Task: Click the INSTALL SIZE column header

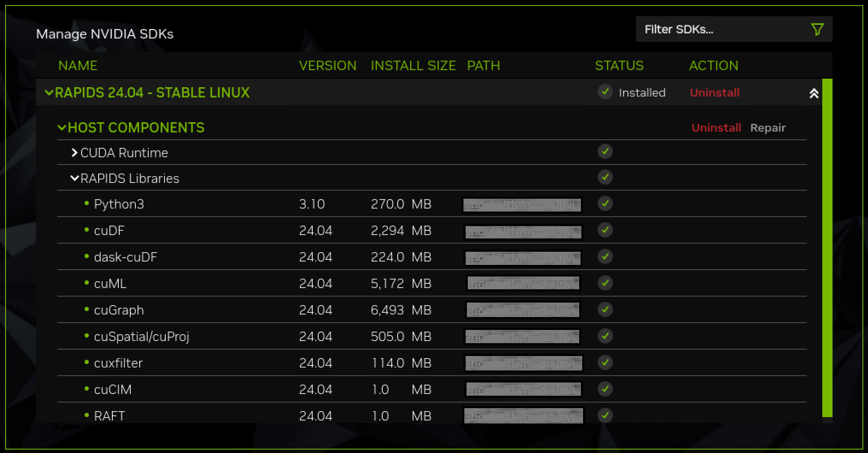Action: pyautogui.click(x=413, y=65)
